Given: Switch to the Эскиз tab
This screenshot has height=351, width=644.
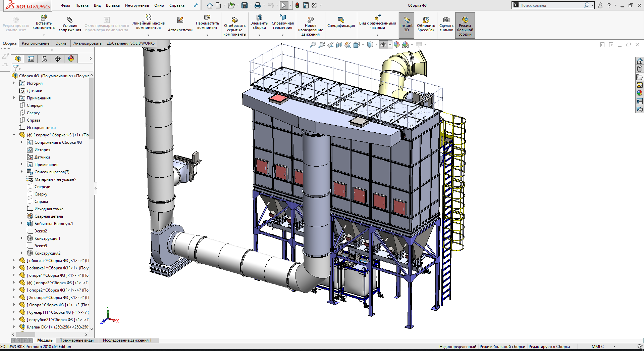Looking at the screenshot, I should tap(61, 43).
